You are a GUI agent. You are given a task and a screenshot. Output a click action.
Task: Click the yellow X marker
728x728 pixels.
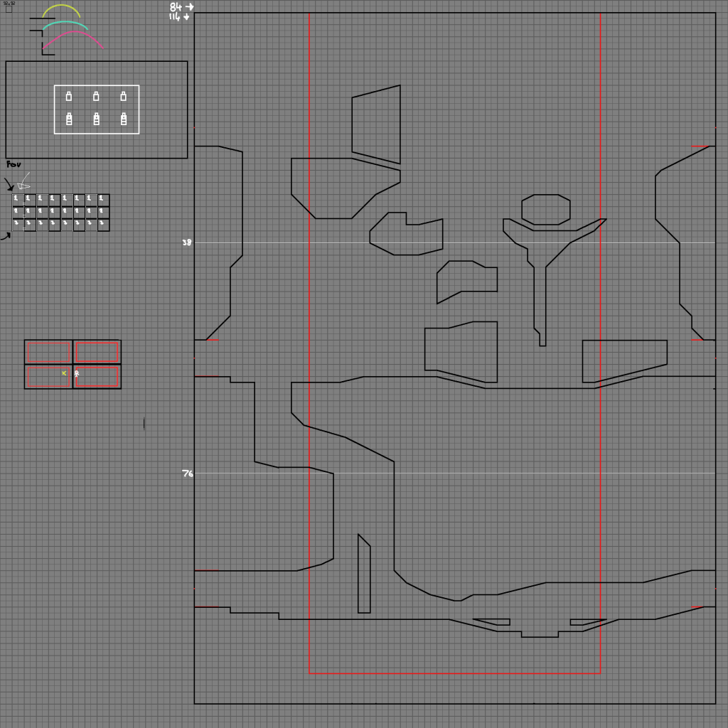[x=64, y=373]
